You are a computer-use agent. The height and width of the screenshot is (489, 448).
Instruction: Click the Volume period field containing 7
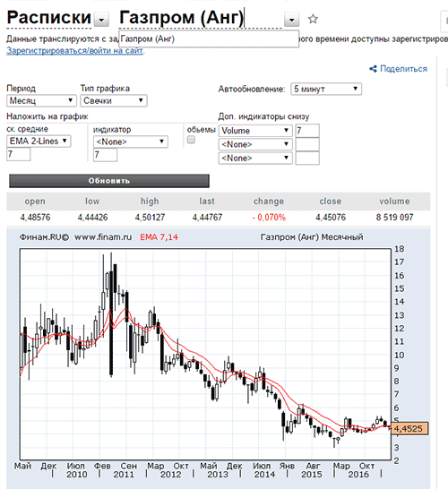coord(307,131)
